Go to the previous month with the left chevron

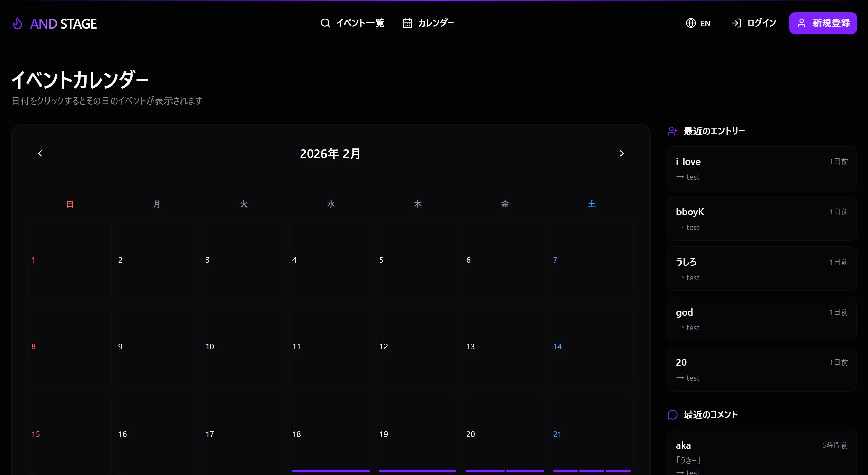coord(40,153)
